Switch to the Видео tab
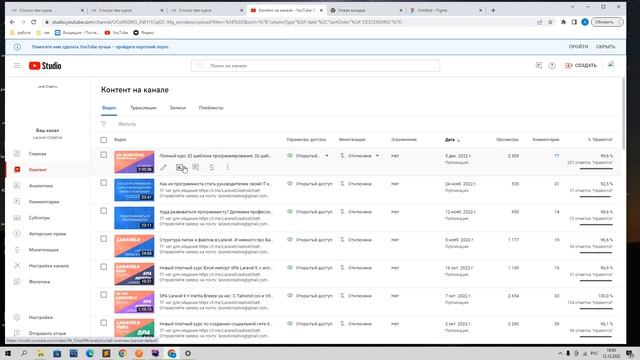Image resolution: width=640 pixels, height=360 pixels. tap(109, 108)
